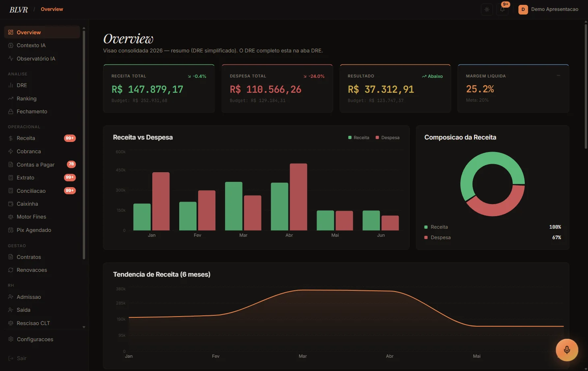Open notifications bell with 9+ badge
This screenshot has width=588, height=371.
click(503, 9)
